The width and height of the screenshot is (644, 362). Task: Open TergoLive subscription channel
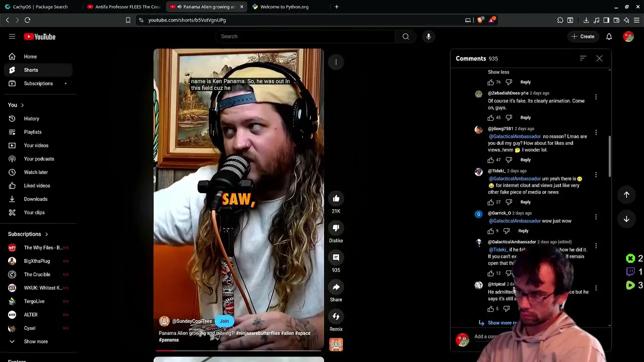38,301
